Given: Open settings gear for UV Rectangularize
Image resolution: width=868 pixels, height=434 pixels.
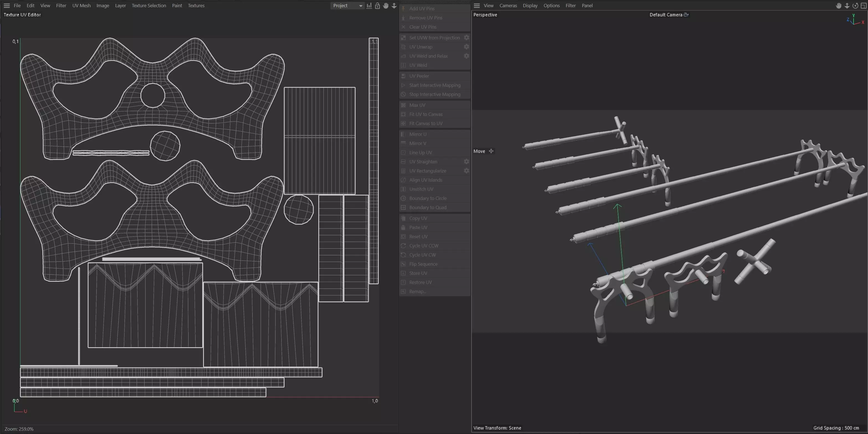Looking at the screenshot, I should 466,171.
